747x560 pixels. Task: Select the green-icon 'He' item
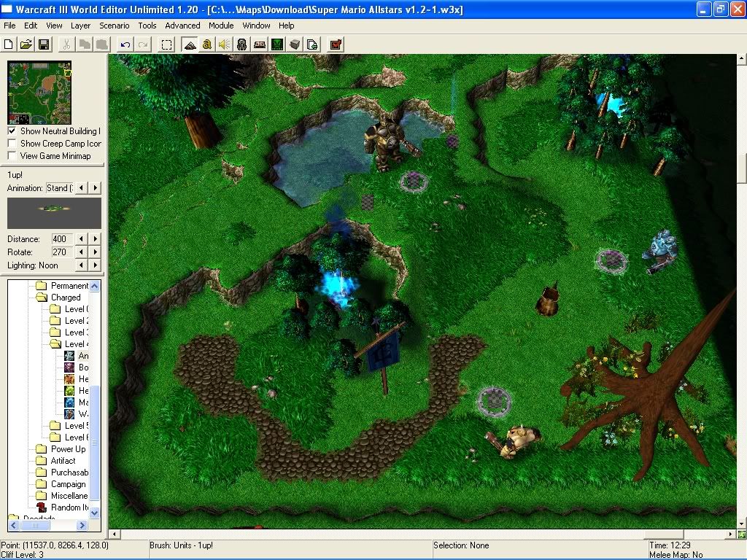click(76, 391)
